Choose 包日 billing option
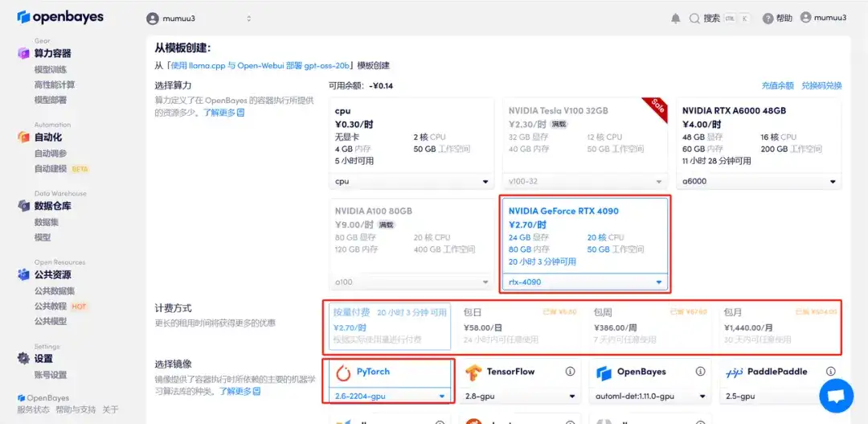Image resolution: width=868 pixels, height=424 pixels. pos(520,327)
